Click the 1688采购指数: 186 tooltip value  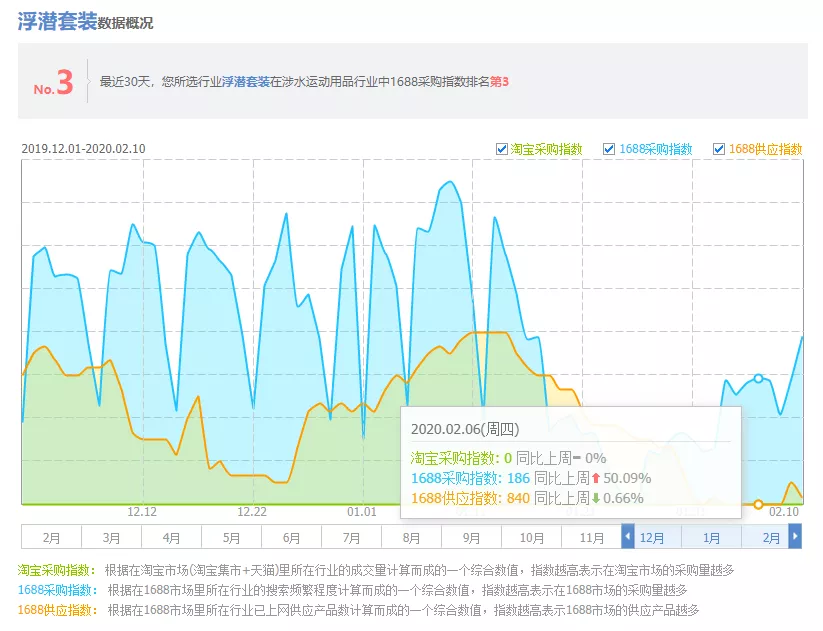point(470,478)
